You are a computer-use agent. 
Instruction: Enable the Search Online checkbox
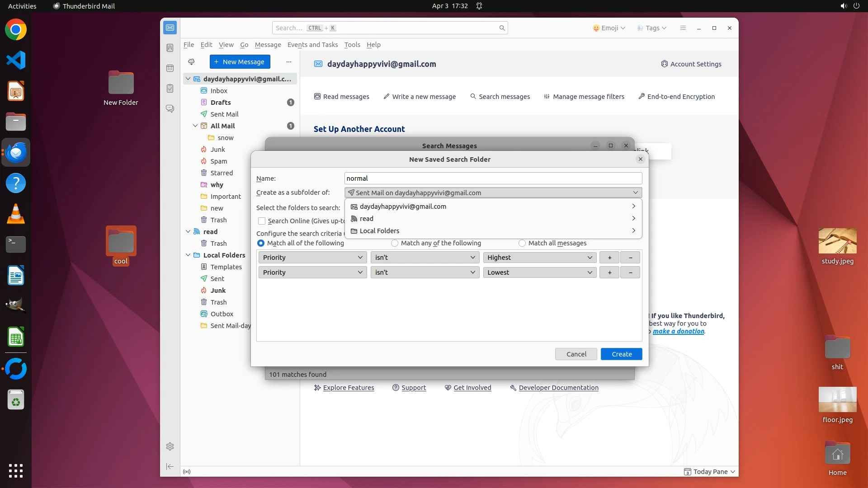pos(262,221)
